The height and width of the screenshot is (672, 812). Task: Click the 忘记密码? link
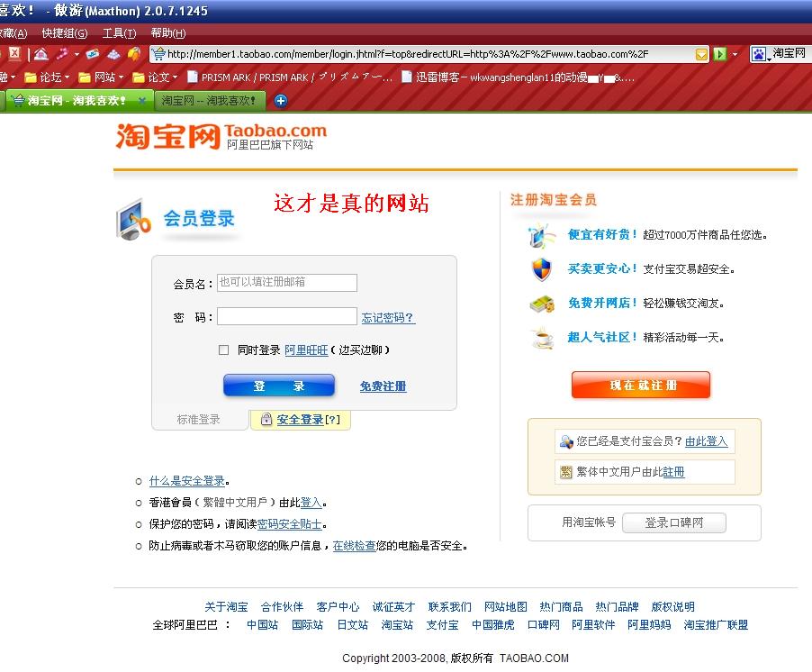click(388, 318)
